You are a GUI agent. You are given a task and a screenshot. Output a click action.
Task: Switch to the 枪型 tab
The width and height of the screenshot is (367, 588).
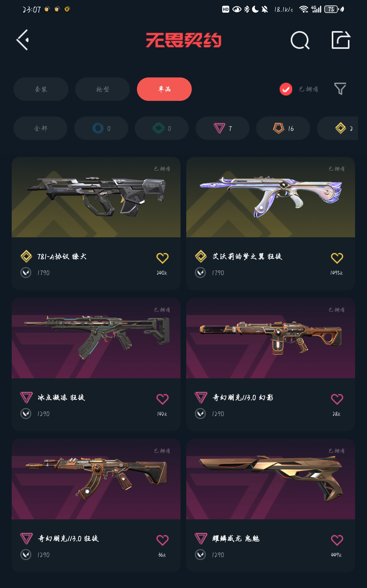click(x=103, y=89)
